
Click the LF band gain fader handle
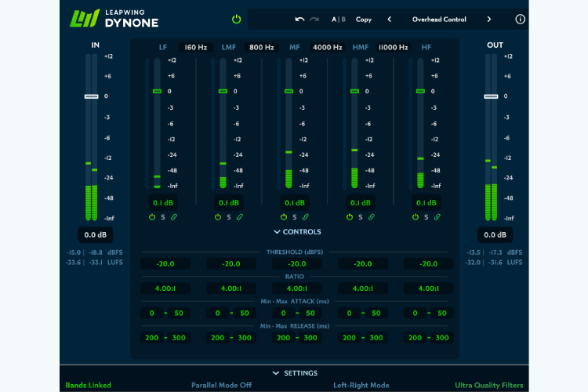pyautogui.click(x=157, y=91)
